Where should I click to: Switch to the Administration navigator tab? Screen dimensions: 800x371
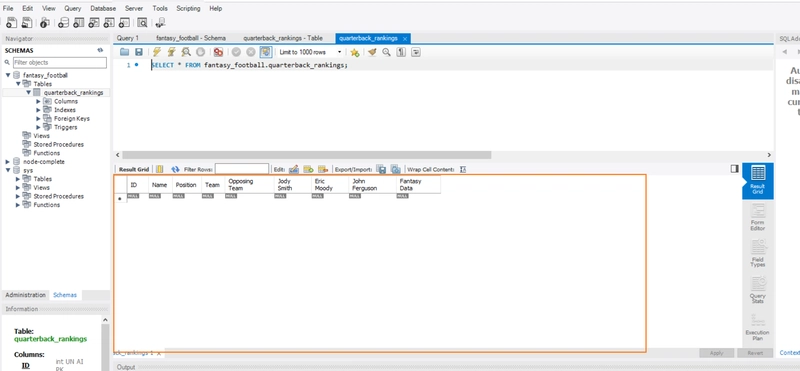(x=26, y=295)
